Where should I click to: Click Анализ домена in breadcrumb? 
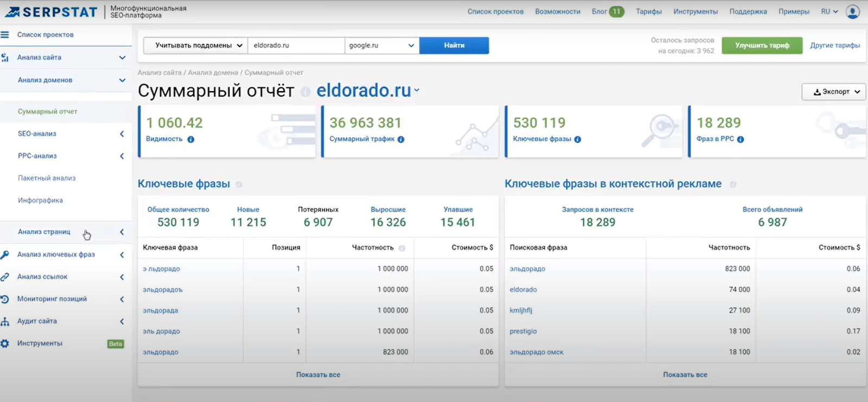[x=213, y=73]
